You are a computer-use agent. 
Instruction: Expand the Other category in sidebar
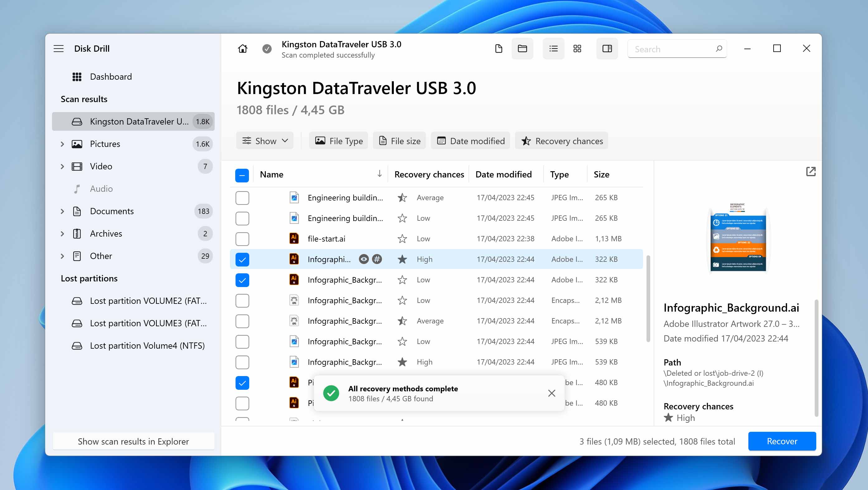click(62, 255)
